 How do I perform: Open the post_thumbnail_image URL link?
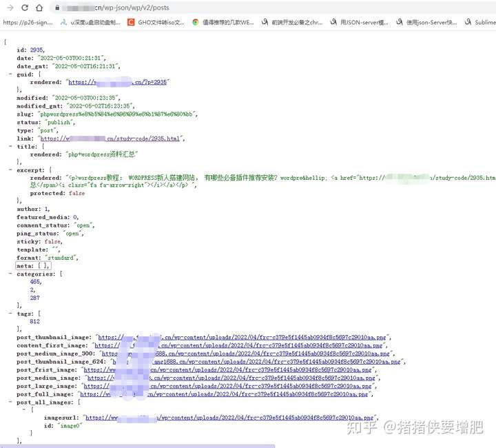[x=242, y=337]
